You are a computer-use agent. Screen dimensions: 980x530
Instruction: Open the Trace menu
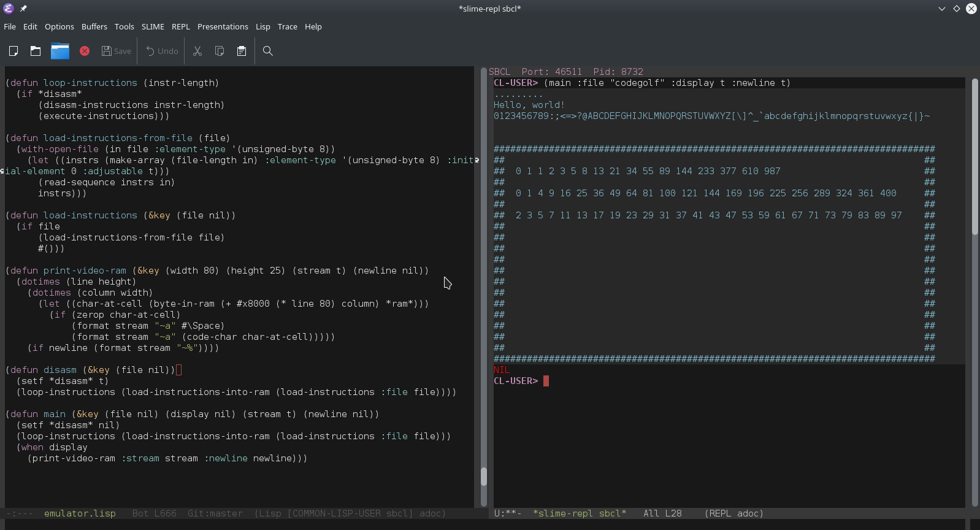(288, 26)
